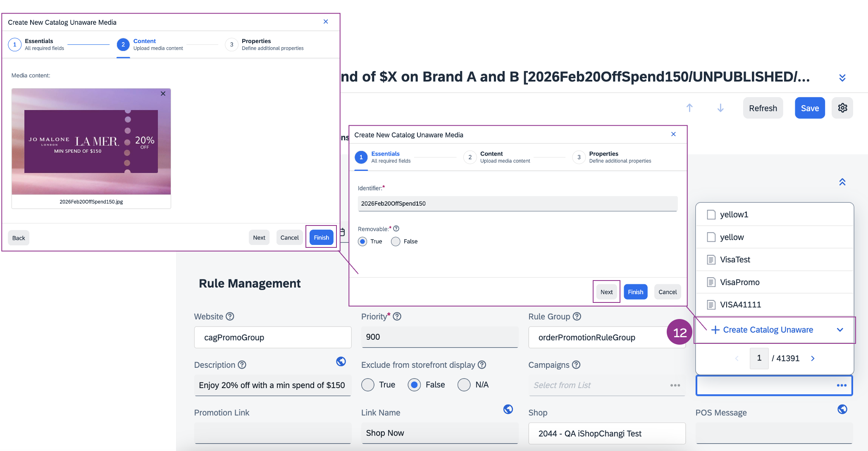Click the up arrow toolbar icon
868x451 pixels.
[x=689, y=108]
